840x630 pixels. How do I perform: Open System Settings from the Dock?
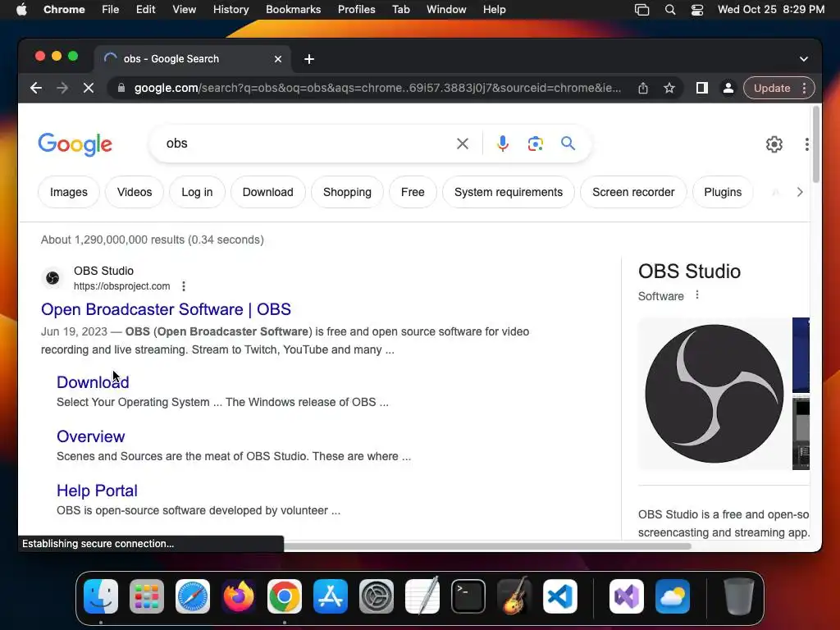tap(376, 596)
